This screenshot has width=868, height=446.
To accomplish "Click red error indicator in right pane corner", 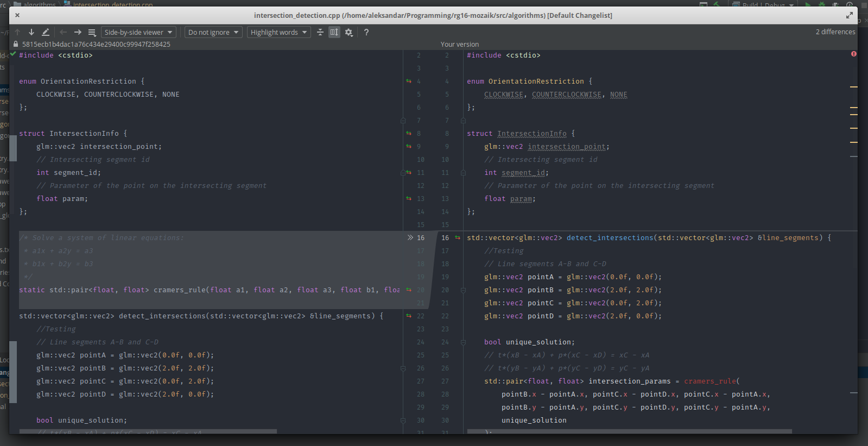I will point(854,54).
